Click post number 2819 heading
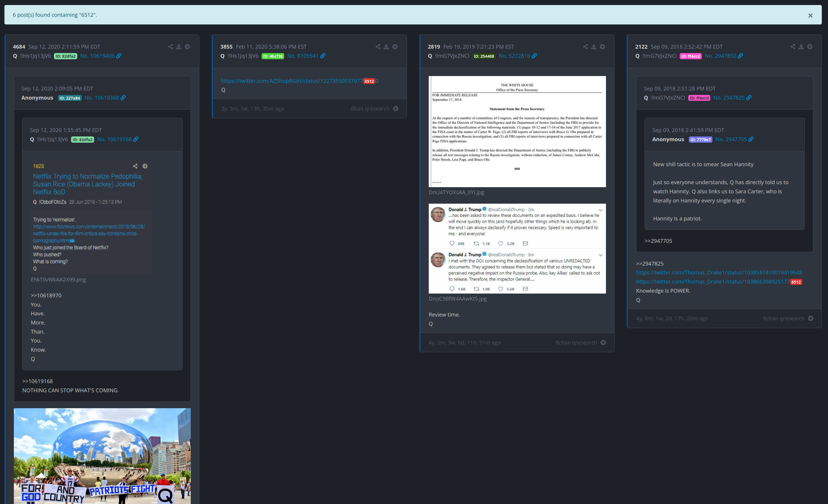Screen dimensions: 828x504 pos(434,47)
